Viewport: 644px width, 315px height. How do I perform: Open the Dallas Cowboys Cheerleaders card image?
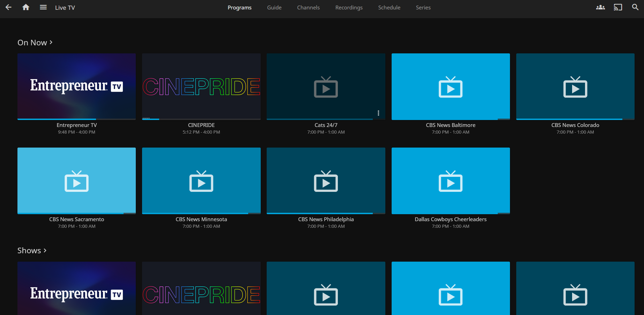451,181
